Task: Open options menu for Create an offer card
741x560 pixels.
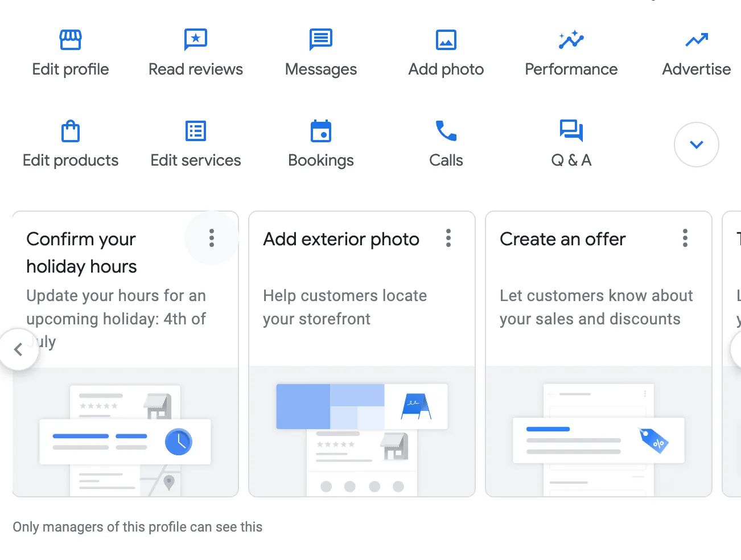Action: pyautogui.click(x=685, y=238)
